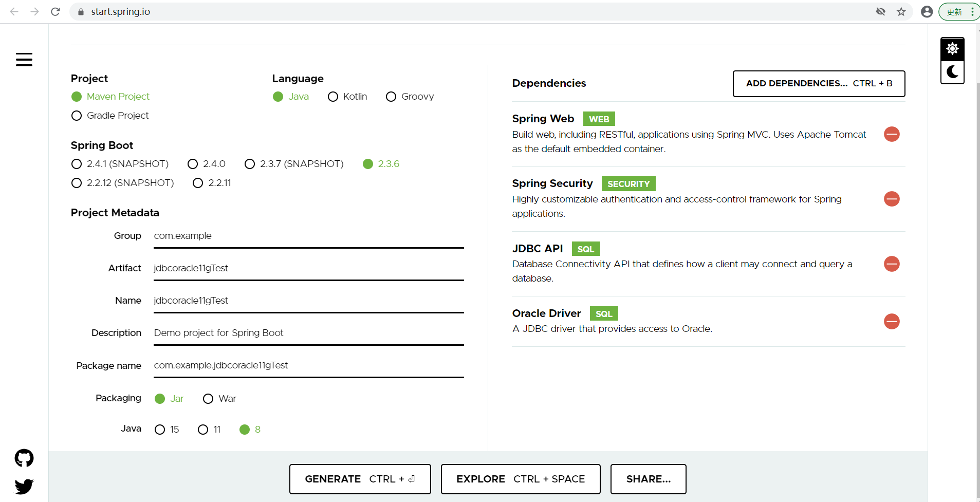Select Spring Boot 2.3.6
980x502 pixels.
(x=381, y=164)
